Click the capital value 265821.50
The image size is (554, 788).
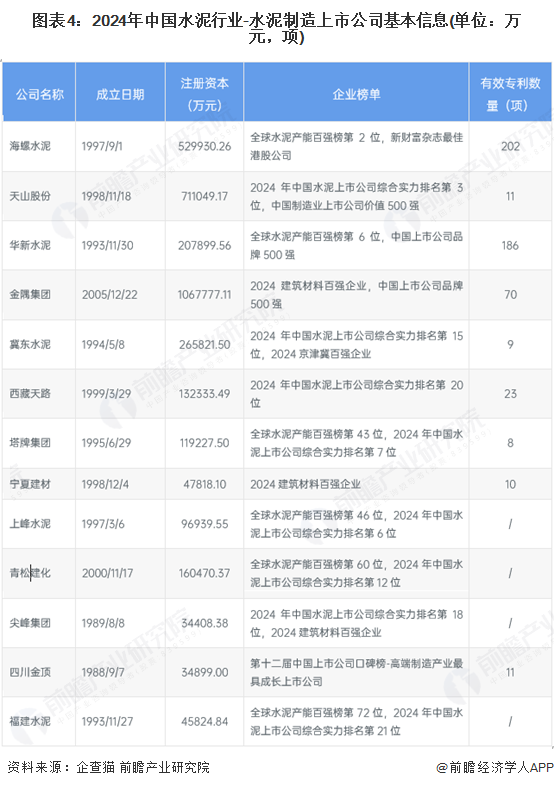[204, 344]
